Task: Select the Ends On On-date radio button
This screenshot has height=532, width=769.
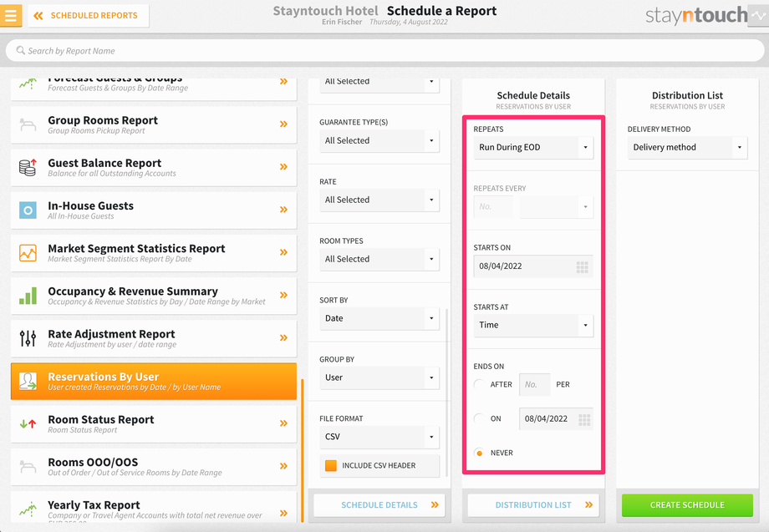Action: pos(479,419)
